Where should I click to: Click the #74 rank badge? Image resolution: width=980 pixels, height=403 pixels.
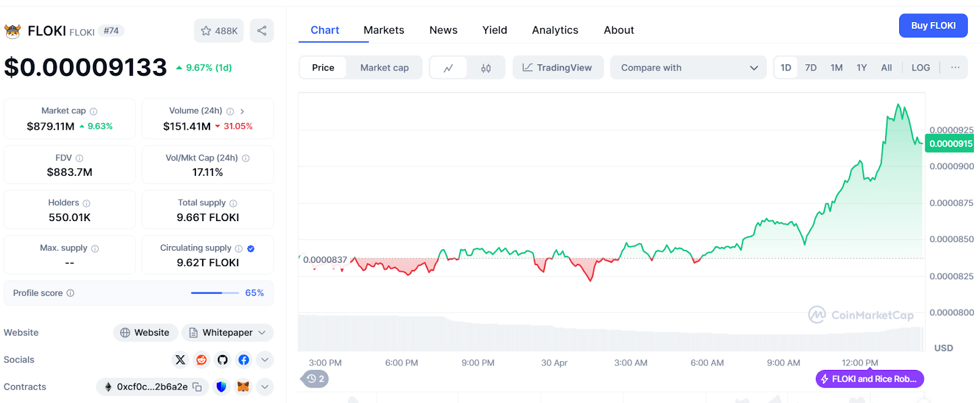click(111, 31)
